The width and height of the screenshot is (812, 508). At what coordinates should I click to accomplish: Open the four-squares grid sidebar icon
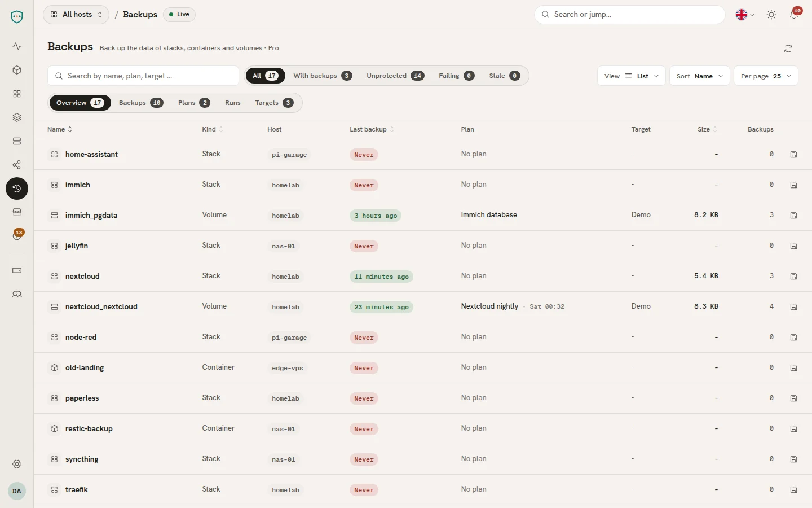tap(17, 94)
